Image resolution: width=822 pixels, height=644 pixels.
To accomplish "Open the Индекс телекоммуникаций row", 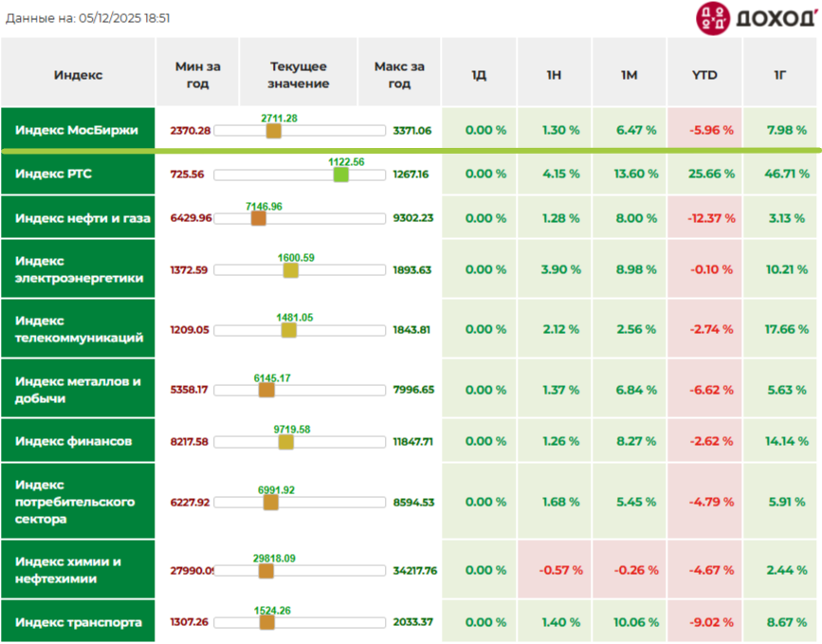I will [x=78, y=329].
